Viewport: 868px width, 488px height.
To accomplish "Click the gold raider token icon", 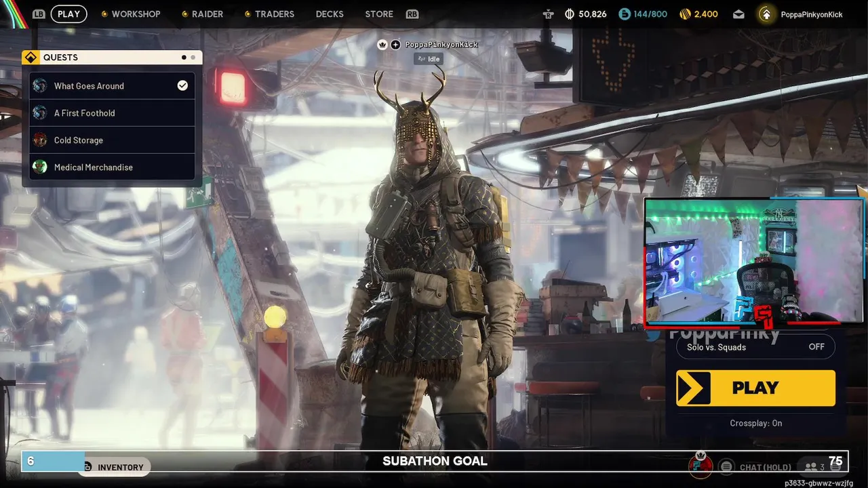I will [x=685, y=14].
